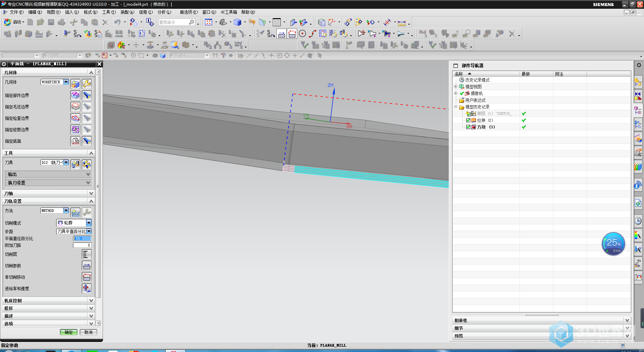Screen dimensions: 644x352
Task: Open the METHOD dropdown
Action: tap(66, 211)
